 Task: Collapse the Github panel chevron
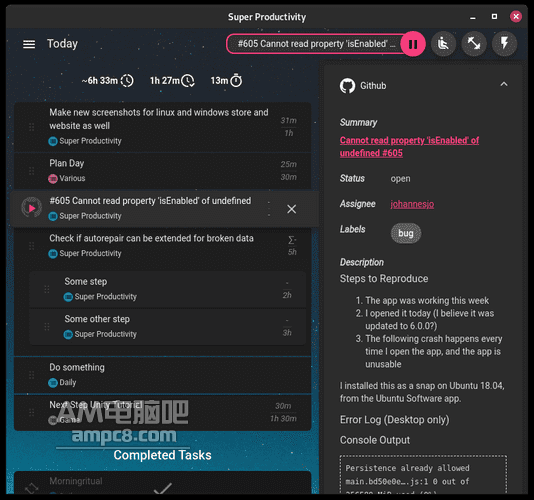coord(504,84)
